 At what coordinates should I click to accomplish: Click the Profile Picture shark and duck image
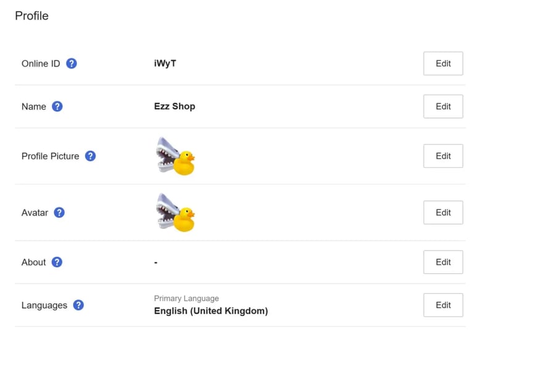pos(175,156)
